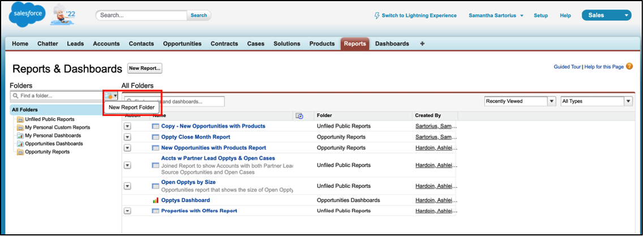Click the New Report... button
Viewport: 644px width, 236px height.
[x=145, y=68]
